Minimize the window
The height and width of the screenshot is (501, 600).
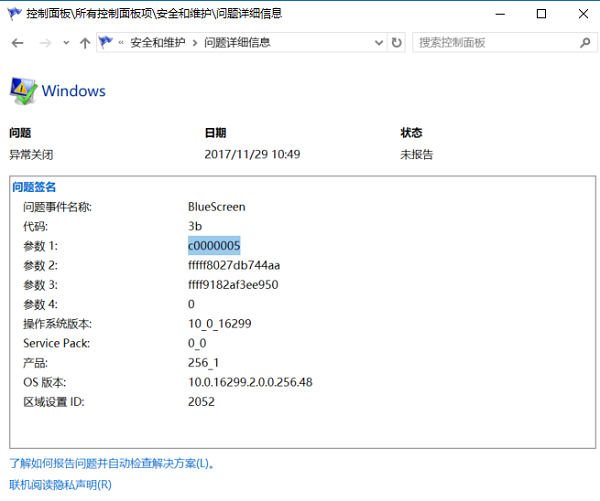pos(500,14)
